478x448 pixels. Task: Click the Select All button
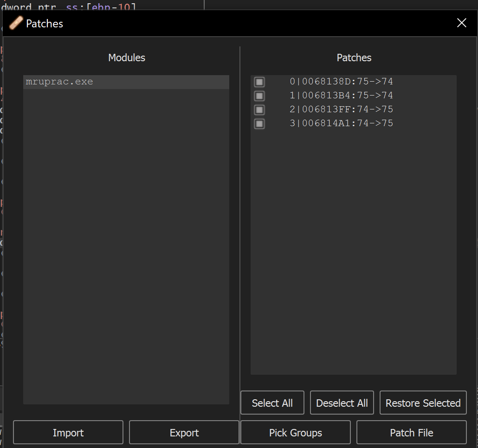(272, 403)
